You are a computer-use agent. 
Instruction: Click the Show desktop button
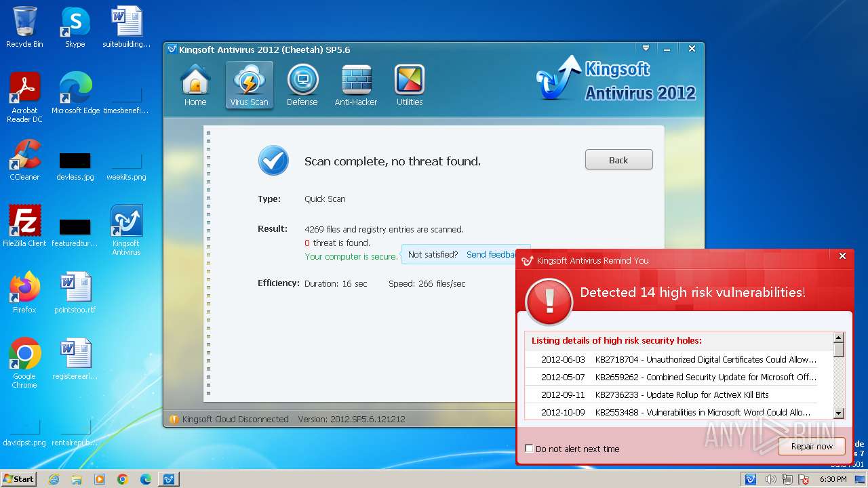[861, 479]
